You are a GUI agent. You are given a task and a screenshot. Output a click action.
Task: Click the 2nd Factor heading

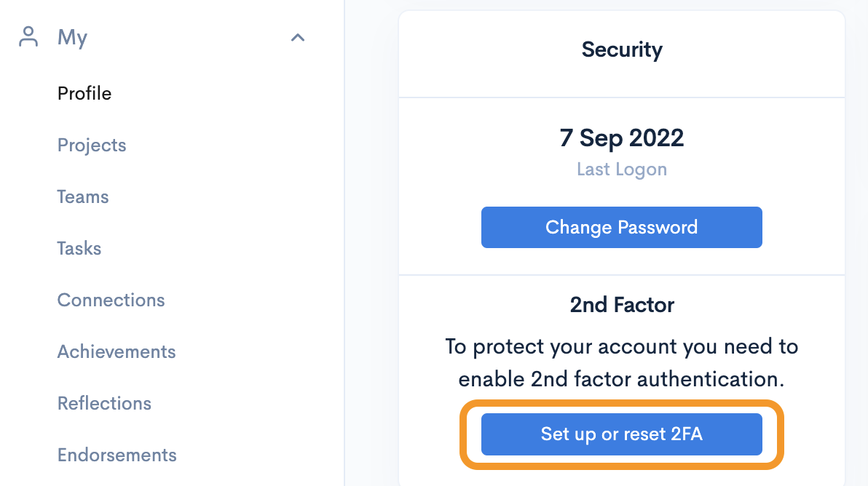point(622,305)
